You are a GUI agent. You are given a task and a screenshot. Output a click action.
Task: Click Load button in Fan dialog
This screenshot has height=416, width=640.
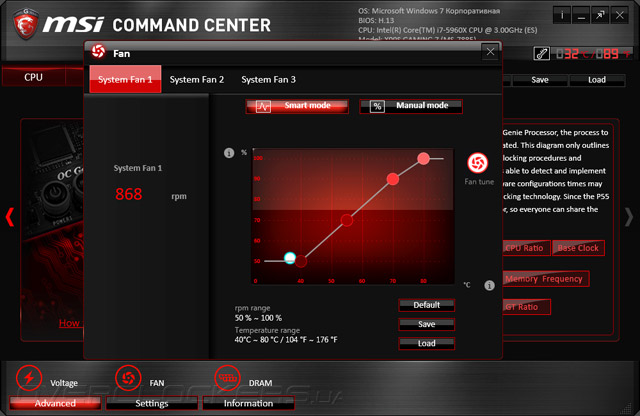point(427,343)
